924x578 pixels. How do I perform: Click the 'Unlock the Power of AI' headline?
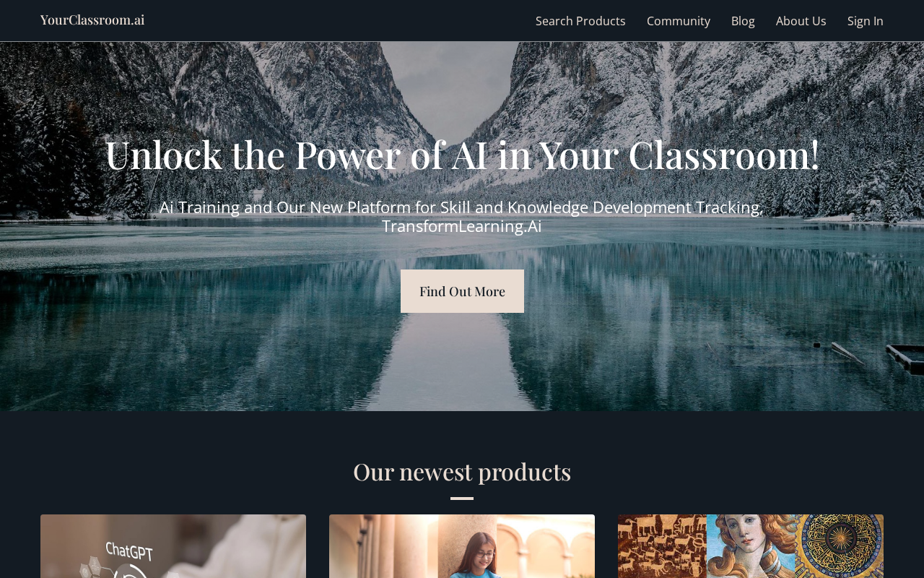point(462,155)
